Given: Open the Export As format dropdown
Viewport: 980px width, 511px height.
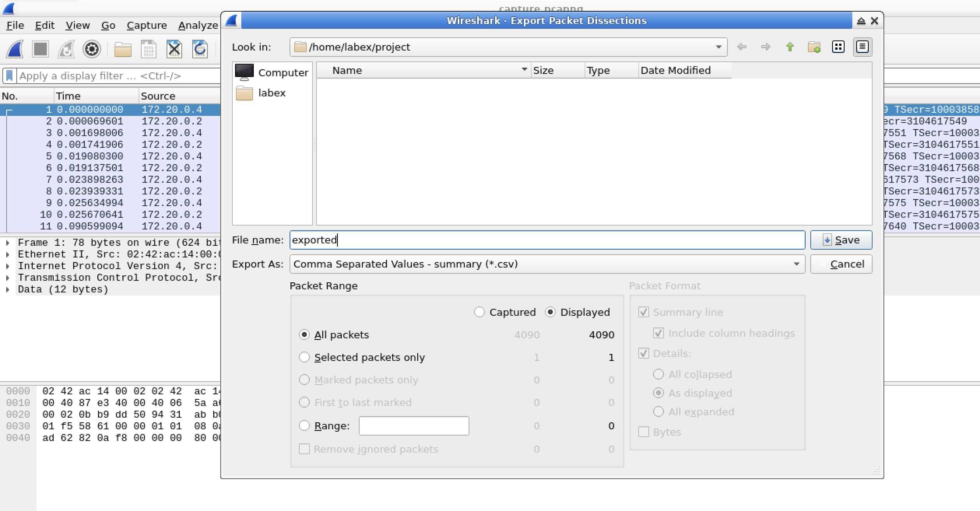Looking at the screenshot, I should click(x=796, y=264).
